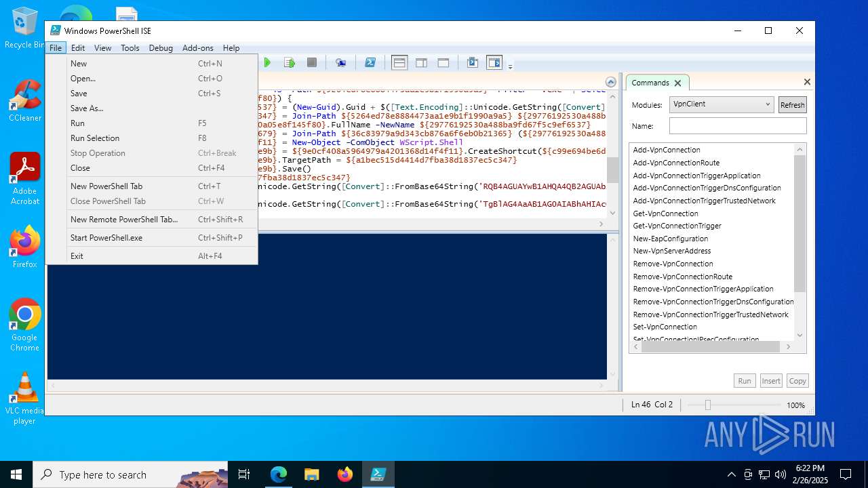Select Get-VpnConnectionTrigger in the list

coord(677,226)
